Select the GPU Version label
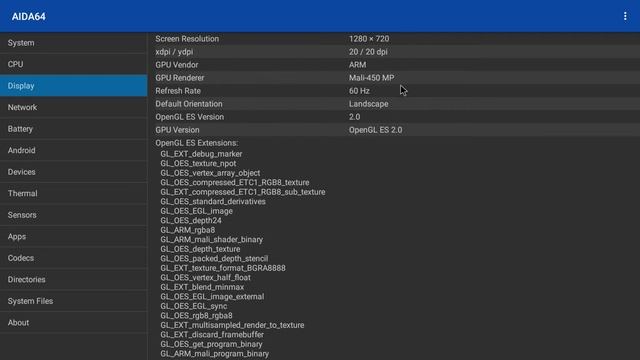 coord(177,130)
